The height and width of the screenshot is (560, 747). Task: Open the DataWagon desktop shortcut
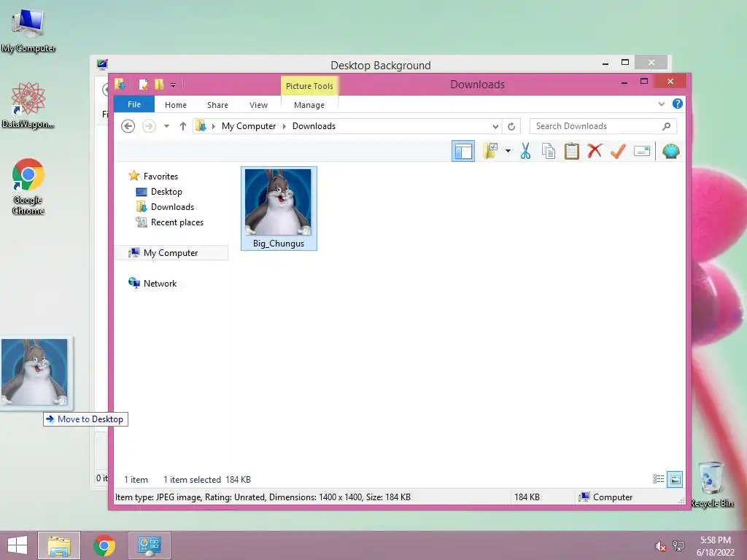[x=28, y=105]
